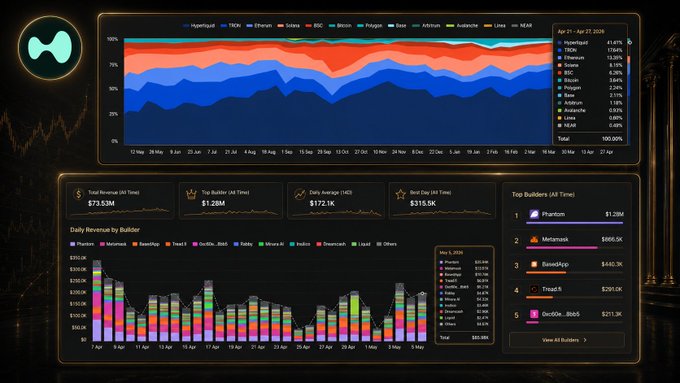Toggle Phantom in the bar chart legend

coord(82,244)
